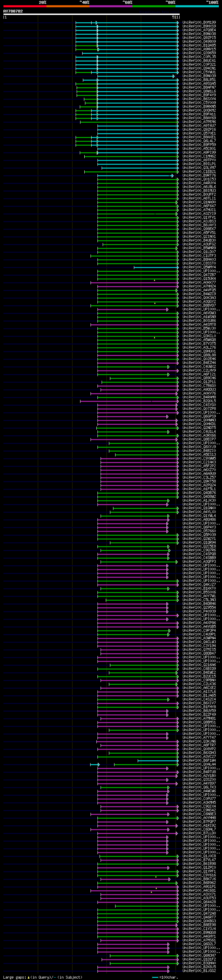The height and width of the screenshot is (980, 222).
Task: Select hit label UniRef100_B1Q485
Action: pyautogui.click(x=199, y=45)
